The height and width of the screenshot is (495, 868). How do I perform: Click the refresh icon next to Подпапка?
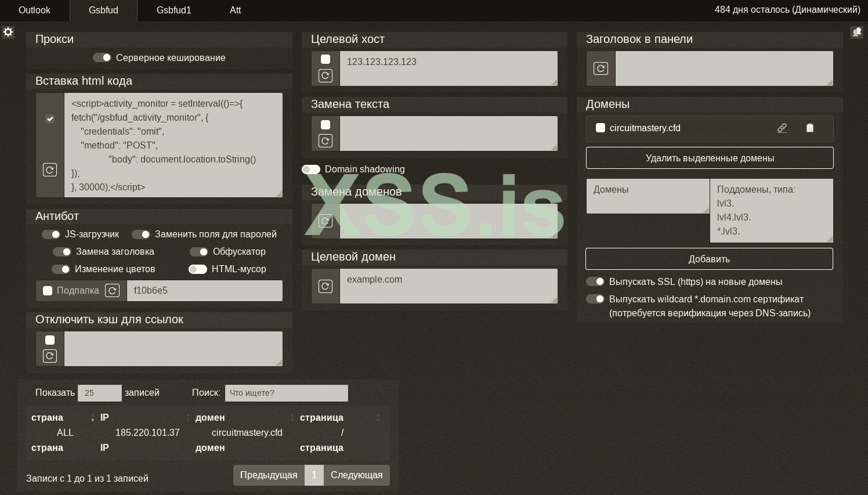pyautogui.click(x=113, y=291)
